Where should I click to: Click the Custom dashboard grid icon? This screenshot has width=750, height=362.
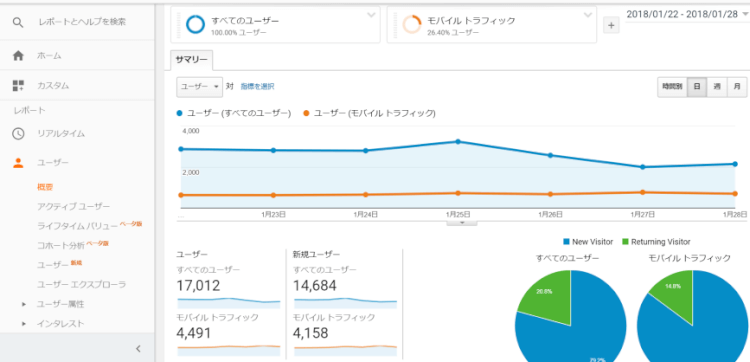18,86
